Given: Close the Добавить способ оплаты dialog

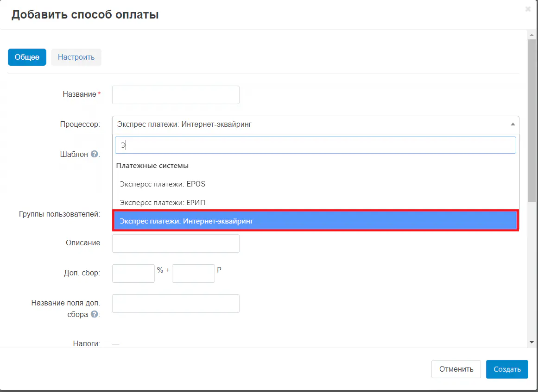Looking at the screenshot, I should (x=528, y=9).
